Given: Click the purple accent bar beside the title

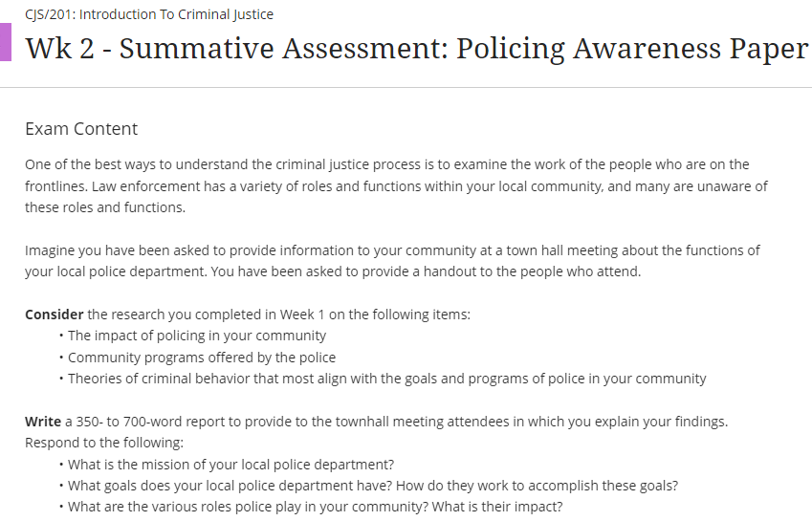Looking at the screenshot, I should coord(5,43).
